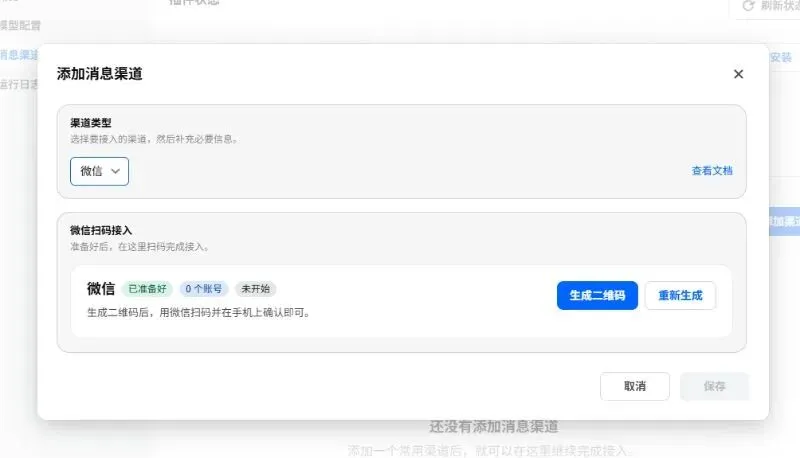Image resolution: width=800 pixels, height=458 pixels.
Task: Click the 生成二维码后 instruction text
Action: point(199,313)
